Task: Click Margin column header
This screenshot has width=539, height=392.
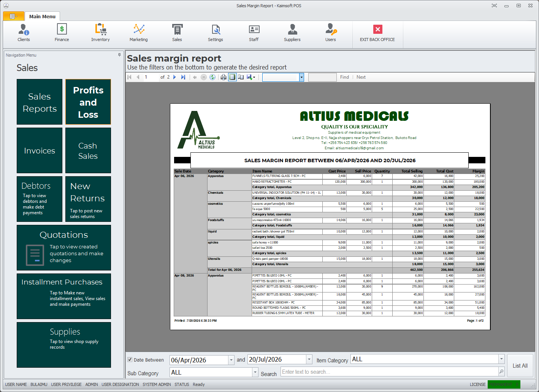Action: click(478, 171)
